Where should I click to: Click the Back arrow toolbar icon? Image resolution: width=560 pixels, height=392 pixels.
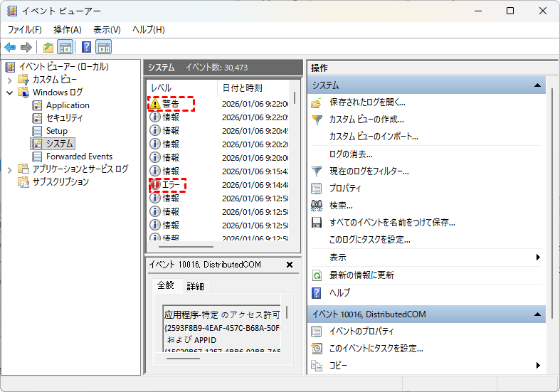pyautogui.click(x=10, y=48)
